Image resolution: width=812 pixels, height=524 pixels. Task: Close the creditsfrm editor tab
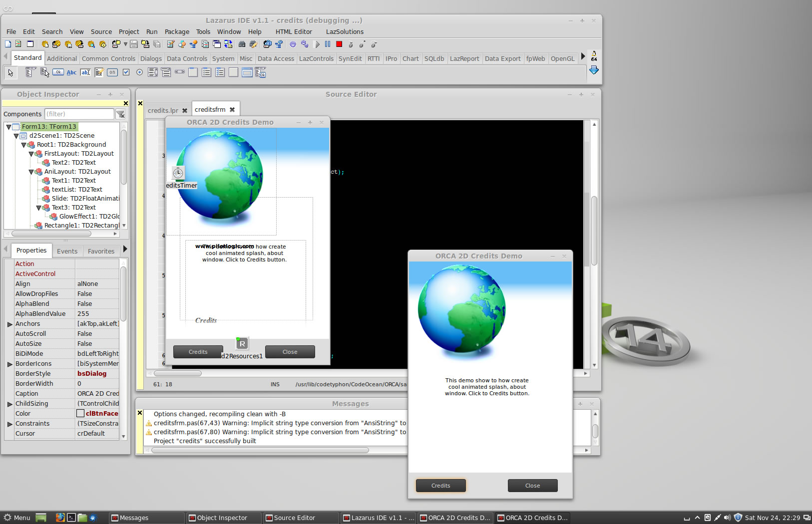point(232,110)
